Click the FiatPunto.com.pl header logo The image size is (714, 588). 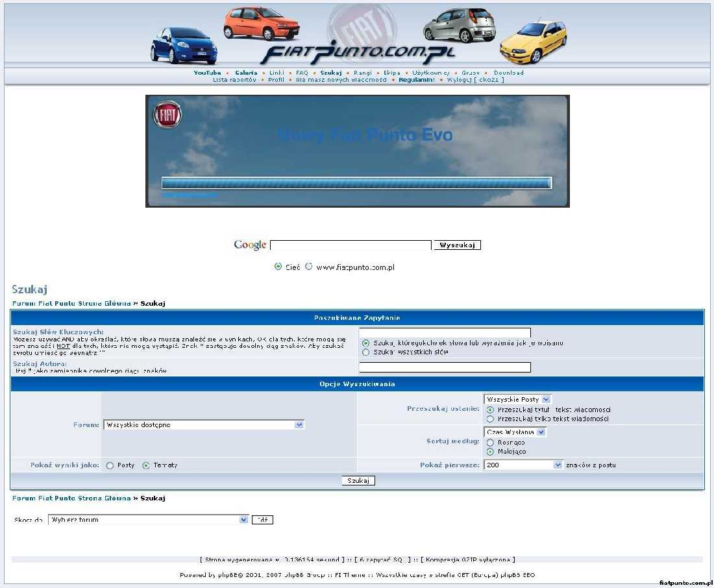click(358, 54)
